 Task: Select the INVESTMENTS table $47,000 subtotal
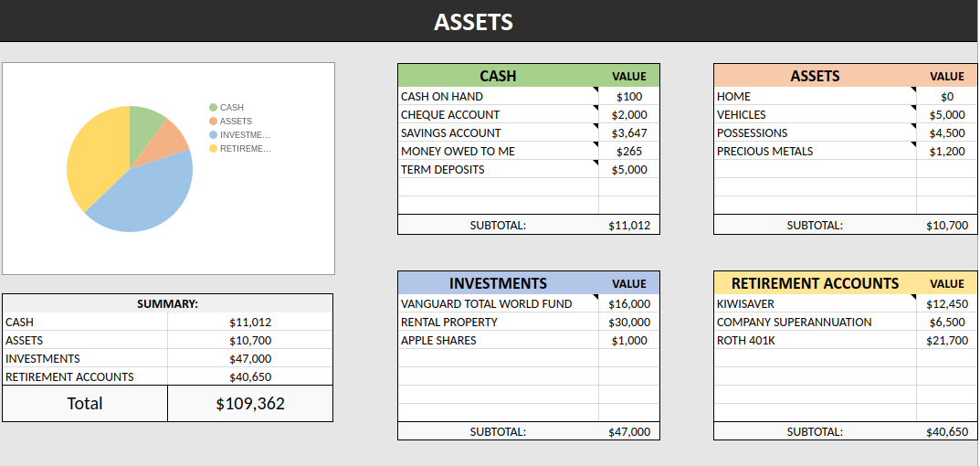629,431
